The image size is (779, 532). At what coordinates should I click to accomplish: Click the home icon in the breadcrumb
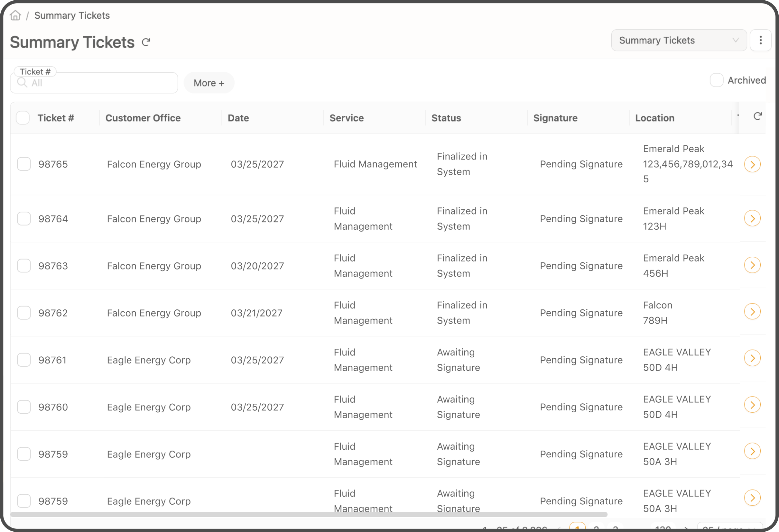point(15,15)
